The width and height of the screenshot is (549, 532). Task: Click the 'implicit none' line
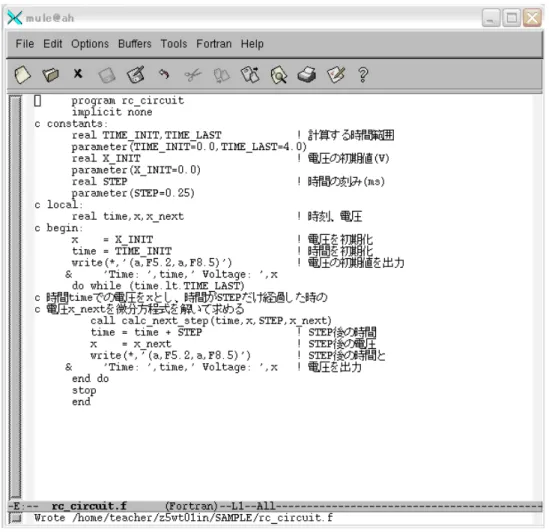click(112, 112)
